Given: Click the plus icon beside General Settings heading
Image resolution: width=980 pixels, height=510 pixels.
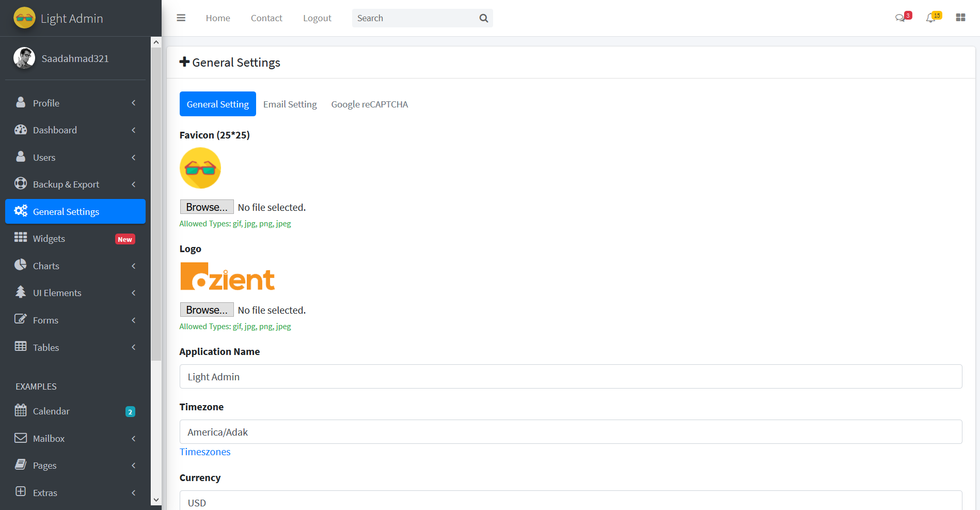Looking at the screenshot, I should pos(184,62).
